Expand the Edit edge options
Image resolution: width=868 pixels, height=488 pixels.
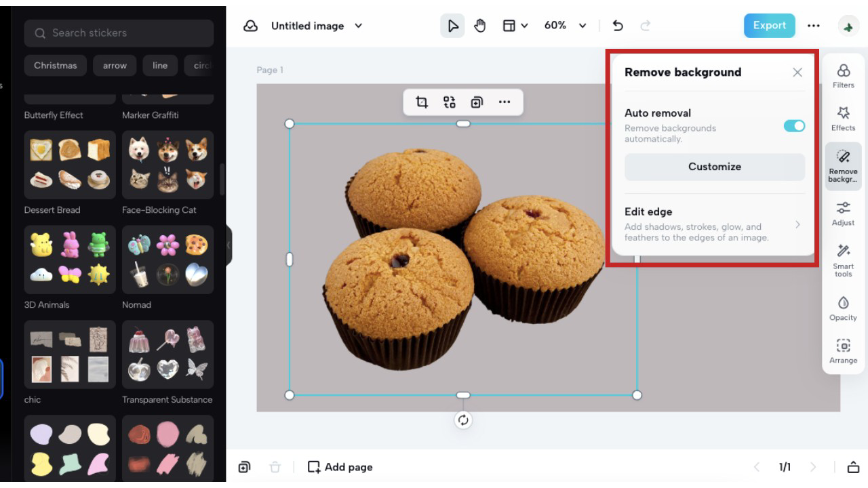point(715,224)
